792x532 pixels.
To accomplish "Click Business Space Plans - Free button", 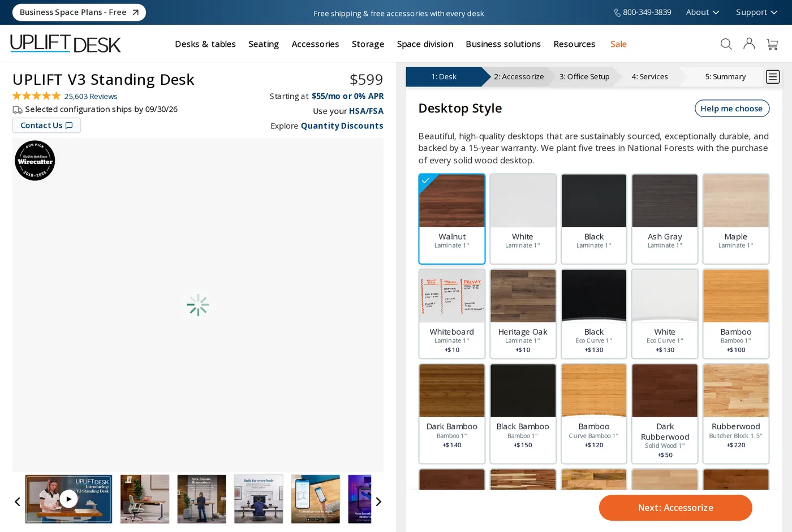I will [79, 12].
